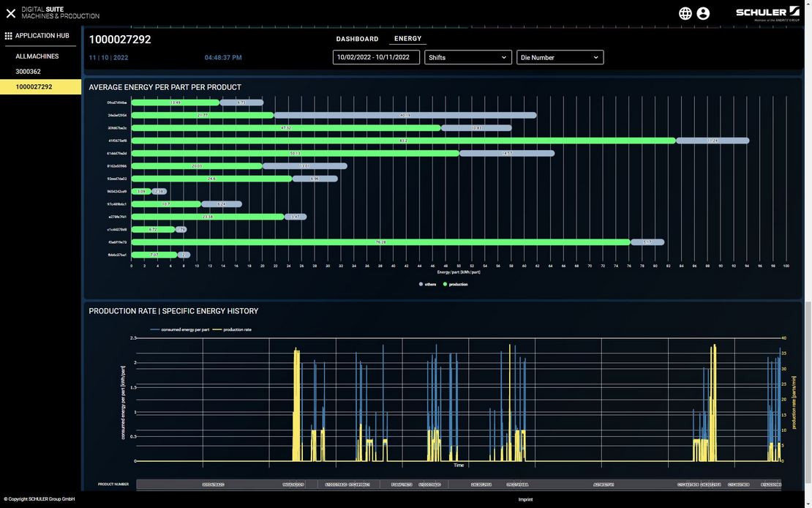Select the Energy tab
812x508 pixels.
pos(407,39)
